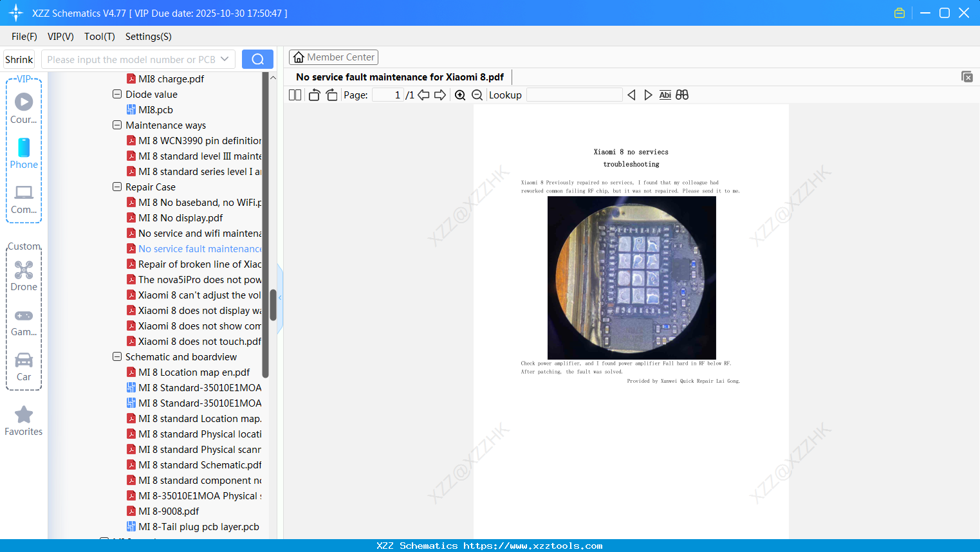Open the xzztools.com website link
This screenshot has height=552, width=980.
coord(533,546)
